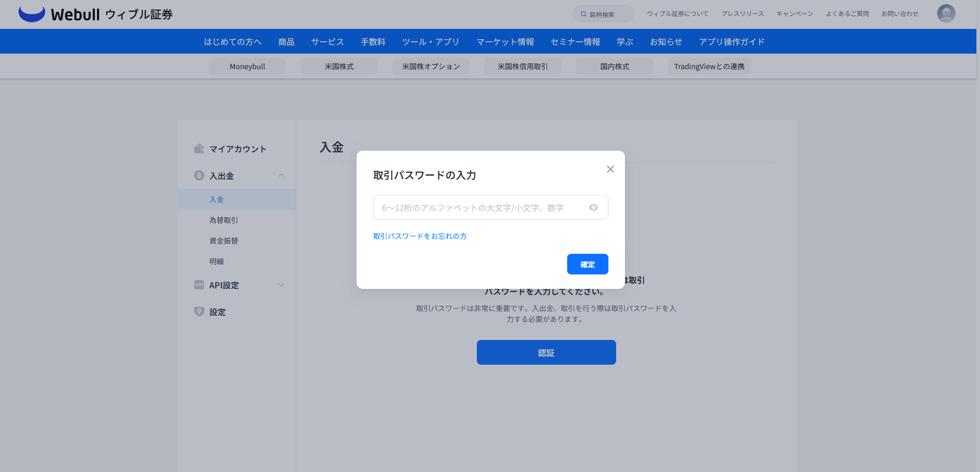Image resolution: width=980 pixels, height=472 pixels.
Task: Select the 米国株オプション tab
Action: [430, 67]
